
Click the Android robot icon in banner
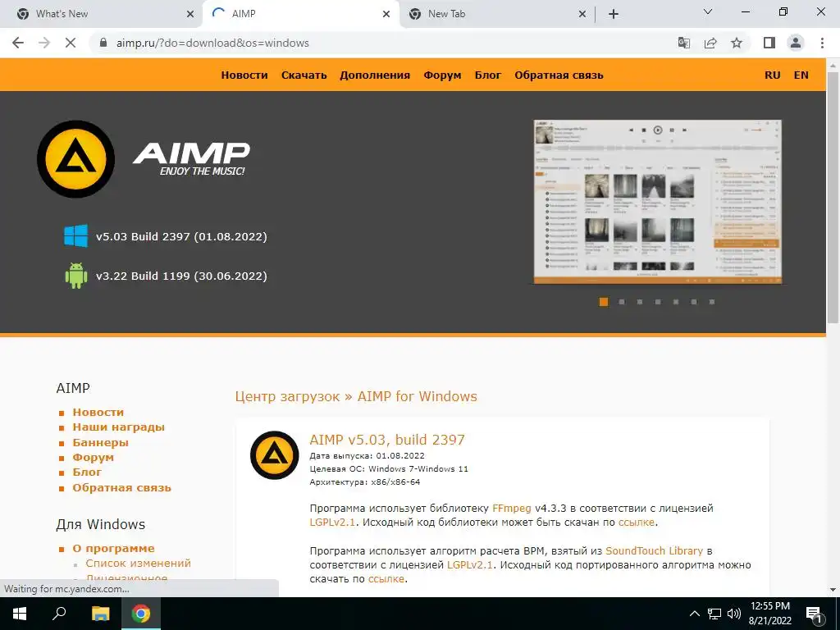pos(76,276)
